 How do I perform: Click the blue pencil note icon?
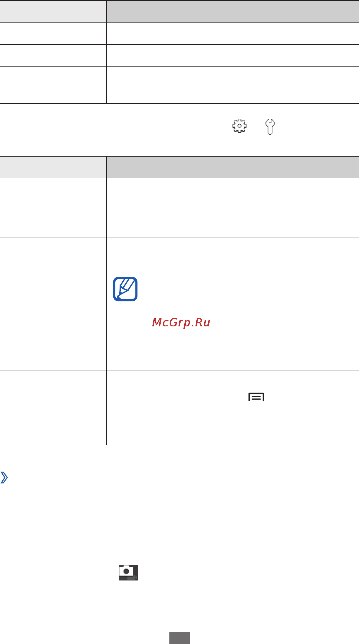pos(125,289)
